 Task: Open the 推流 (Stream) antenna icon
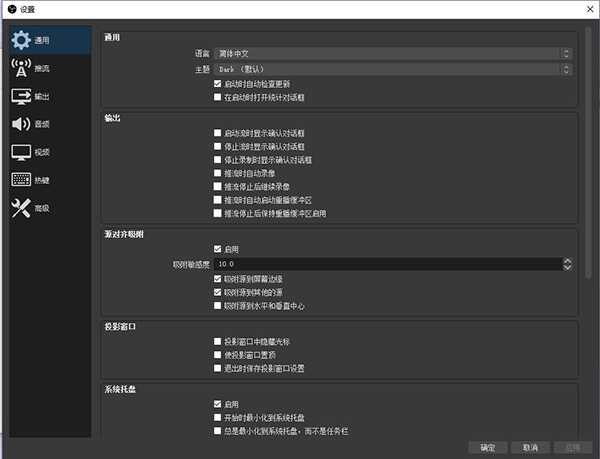click(x=21, y=69)
